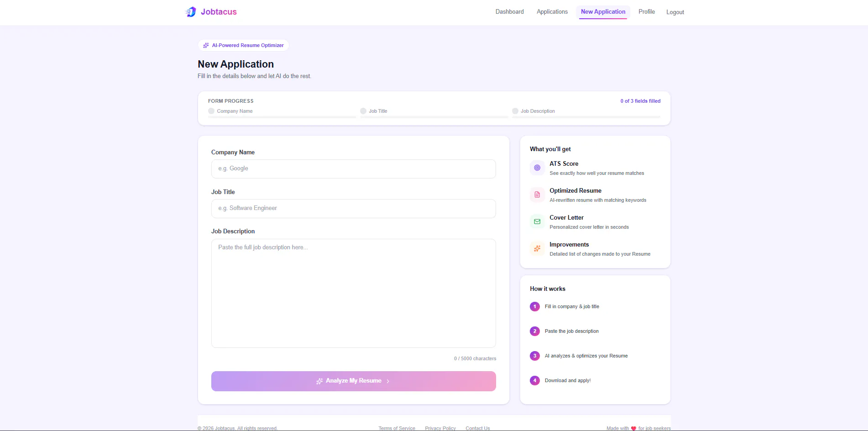The height and width of the screenshot is (431, 868).
Task: Open the Dashboard page
Action: pos(510,12)
